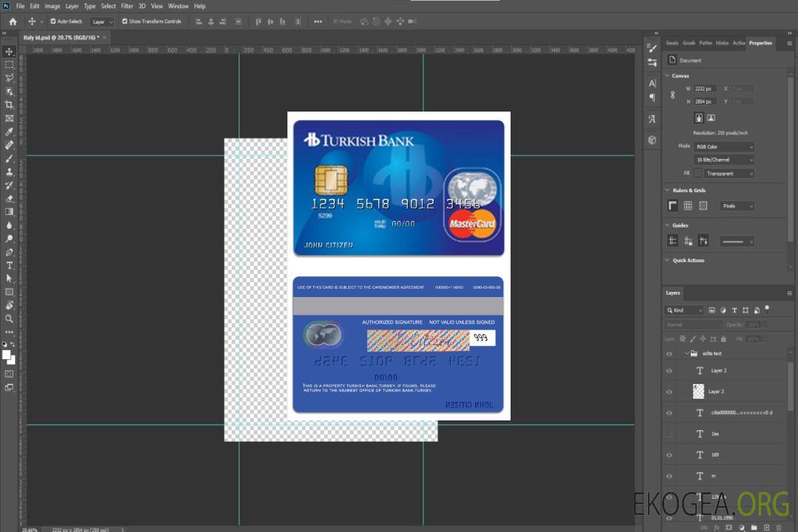This screenshot has width=798, height=532.
Task: Click the canvas Width input field
Action: [705, 89]
